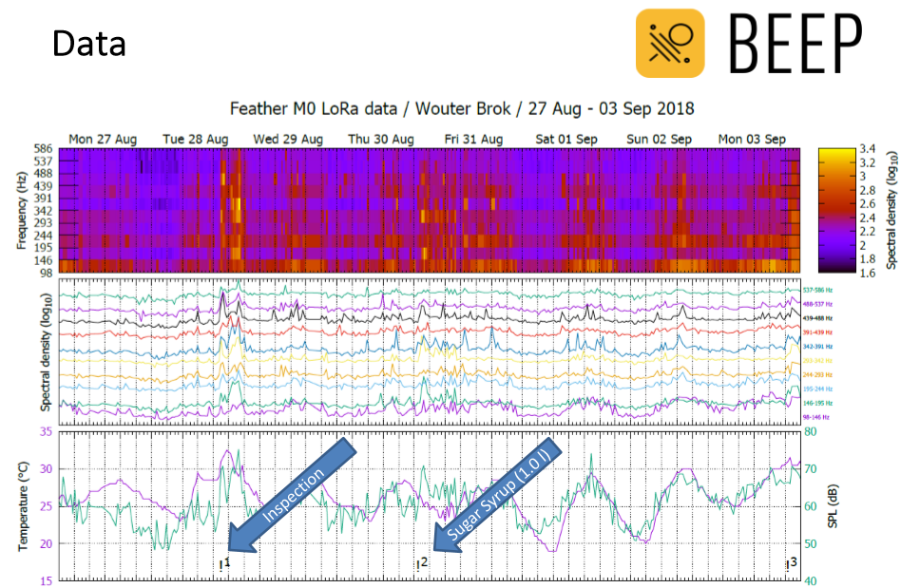Expand the 146-195 Hz legend item

(x=817, y=403)
